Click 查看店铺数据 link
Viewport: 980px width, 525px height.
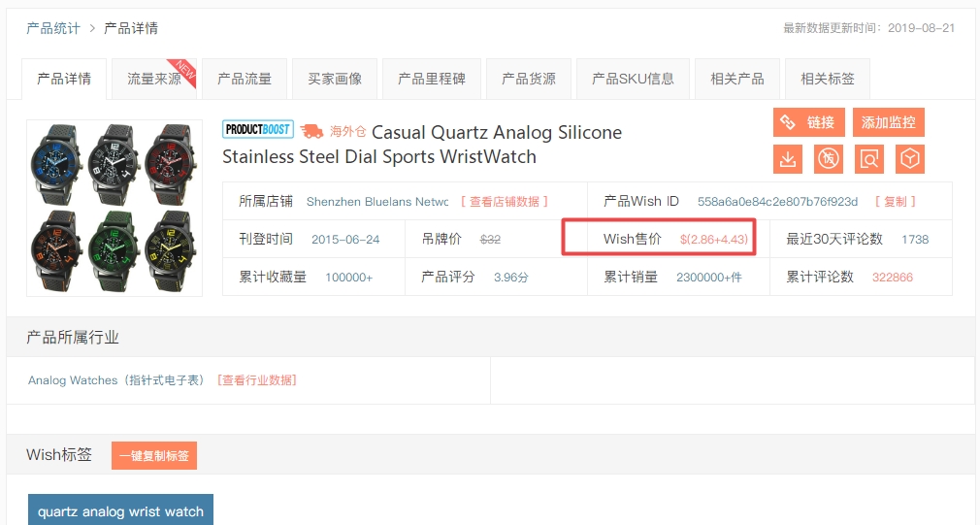coord(505,202)
